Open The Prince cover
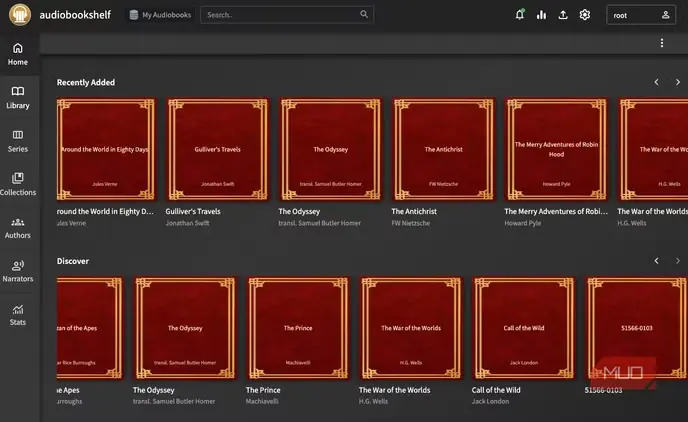The width and height of the screenshot is (688, 422). (298, 328)
